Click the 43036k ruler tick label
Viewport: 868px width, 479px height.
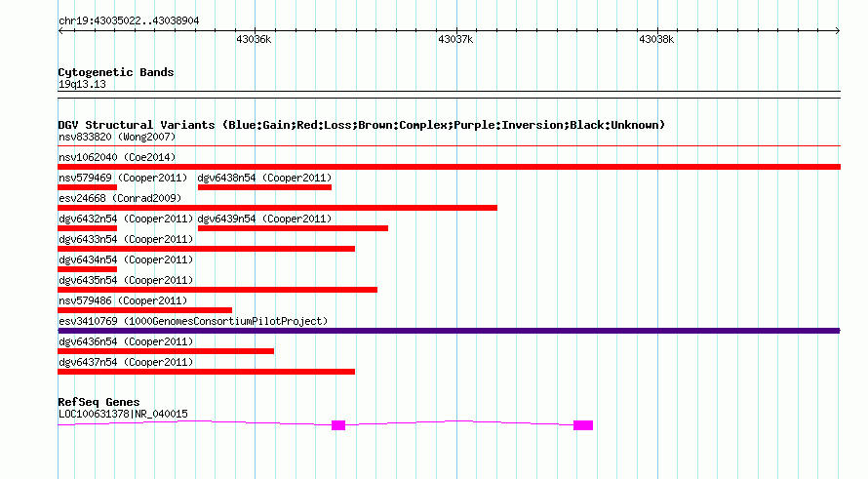pyautogui.click(x=254, y=39)
